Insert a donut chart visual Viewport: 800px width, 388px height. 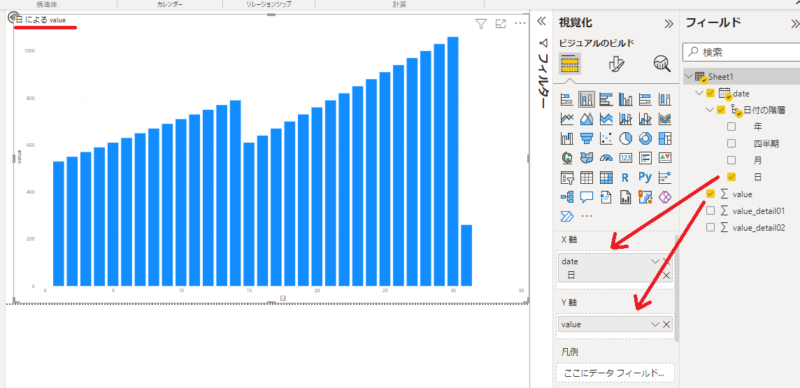645,138
